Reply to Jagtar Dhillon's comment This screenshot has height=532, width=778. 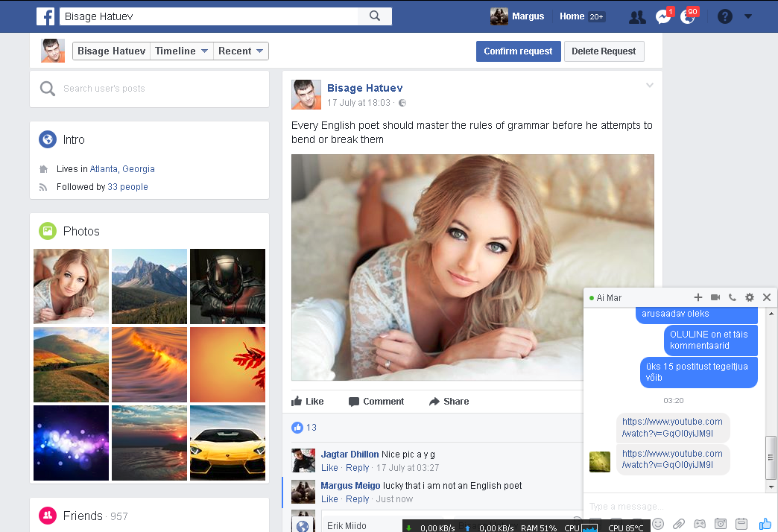point(357,467)
